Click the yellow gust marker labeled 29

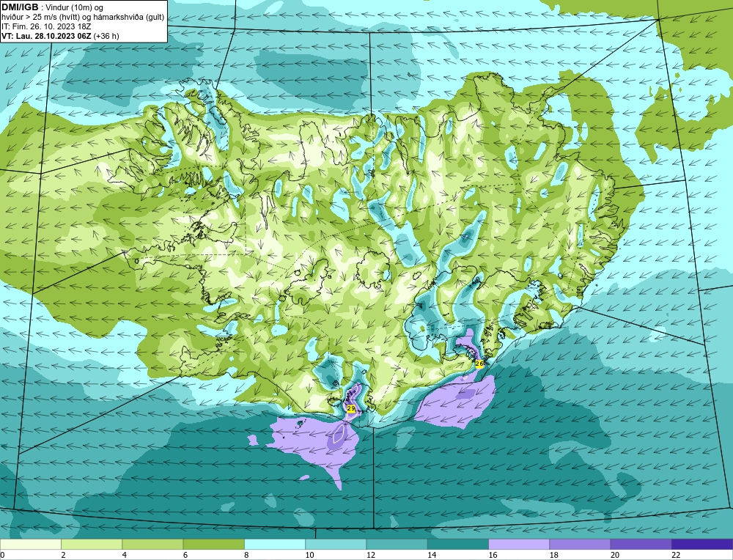pos(350,408)
